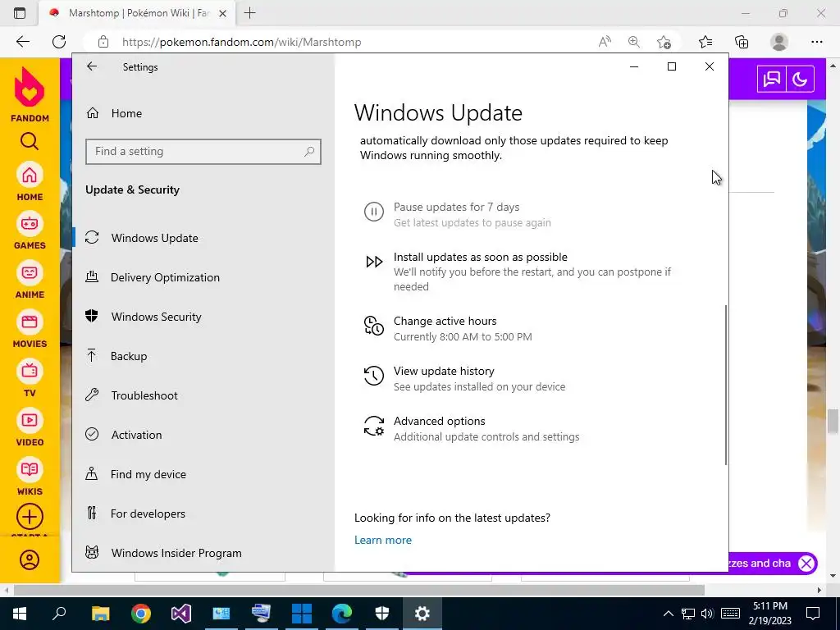Click the taskbar clock 5:11 PM
Image resolution: width=840 pixels, height=630 pixels.
(769, 606)
